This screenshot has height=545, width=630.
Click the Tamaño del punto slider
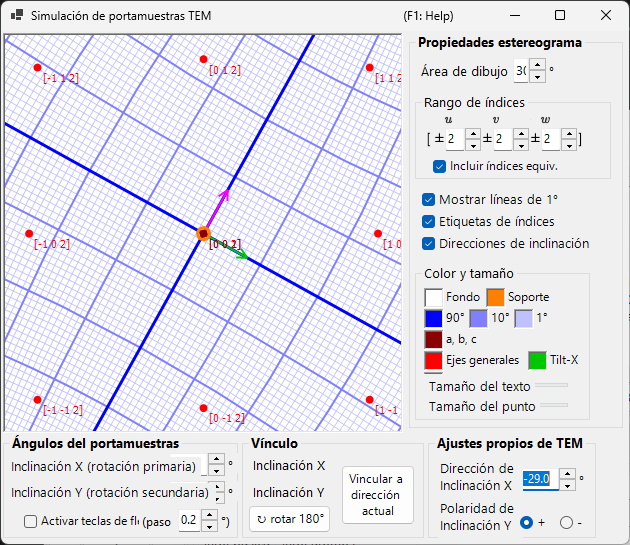[554, 405]
